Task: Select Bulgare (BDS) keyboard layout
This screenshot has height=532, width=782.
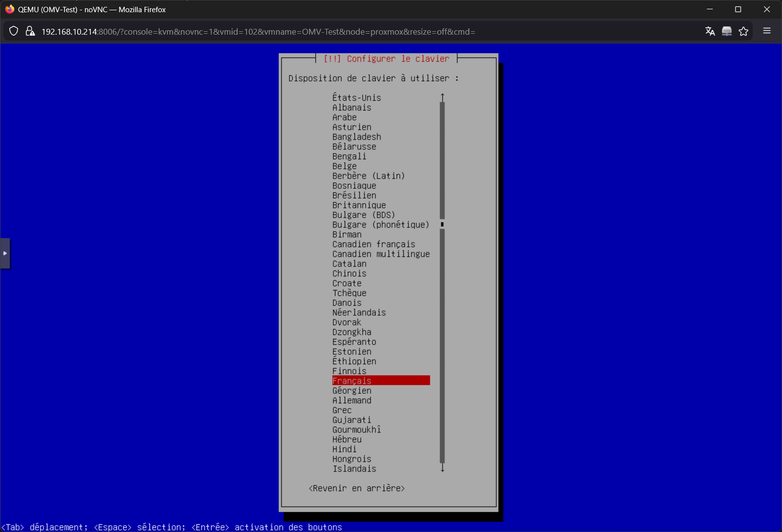Action: click(364, 215)
